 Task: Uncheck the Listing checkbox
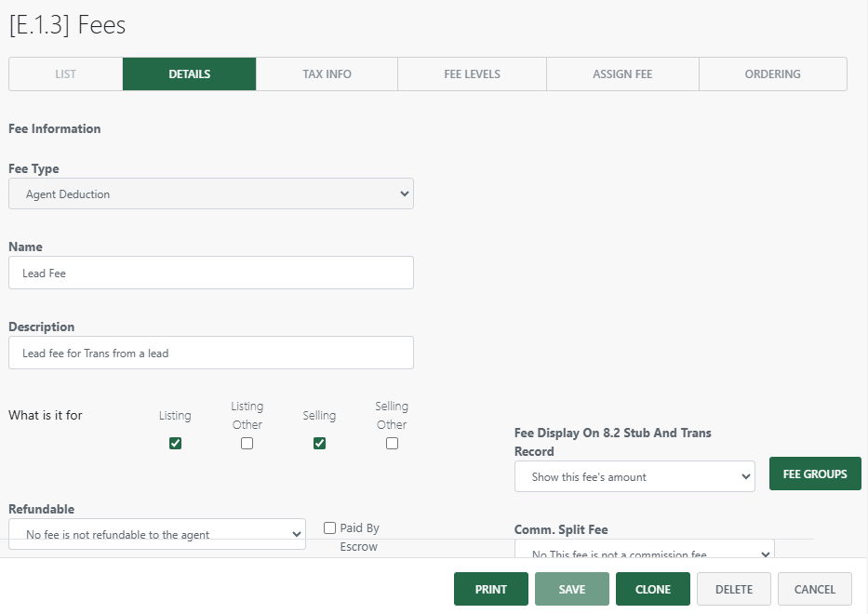(175, 443)
